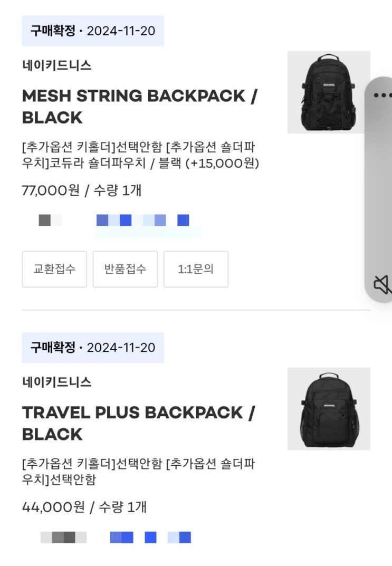
Task: Open the 1:1문의 inquiry button
Action: [x=196, y=269]
